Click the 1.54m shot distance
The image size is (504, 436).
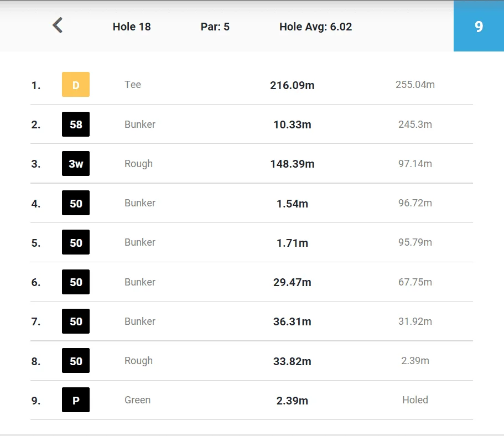292,204
